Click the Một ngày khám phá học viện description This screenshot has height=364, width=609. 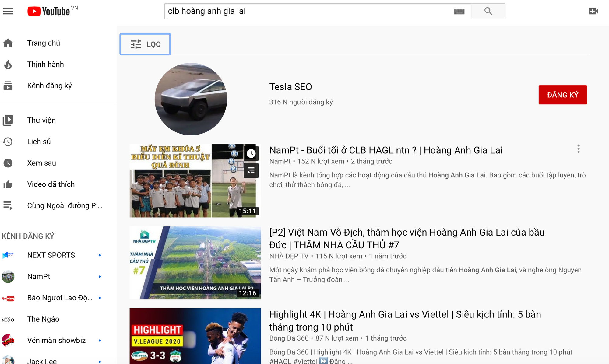(425, 275)
